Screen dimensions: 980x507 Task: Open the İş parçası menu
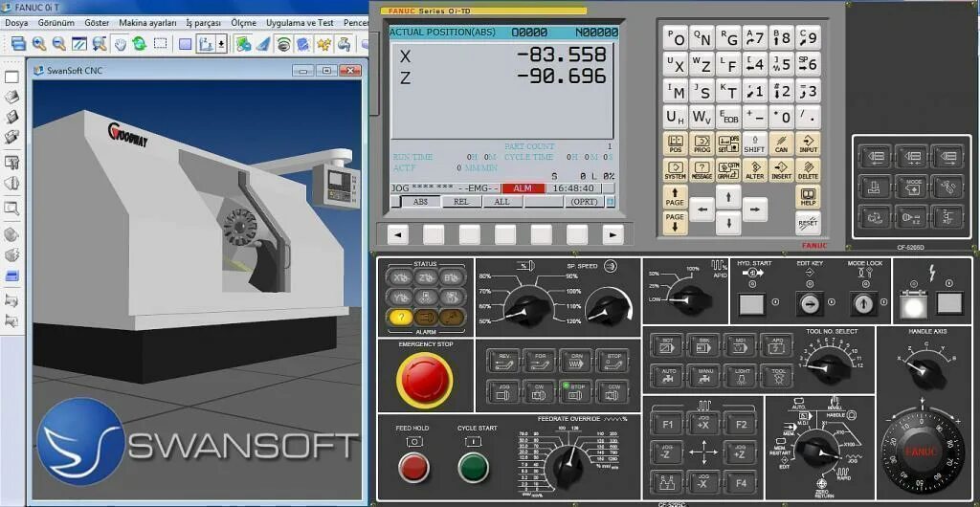pos(203,22)
